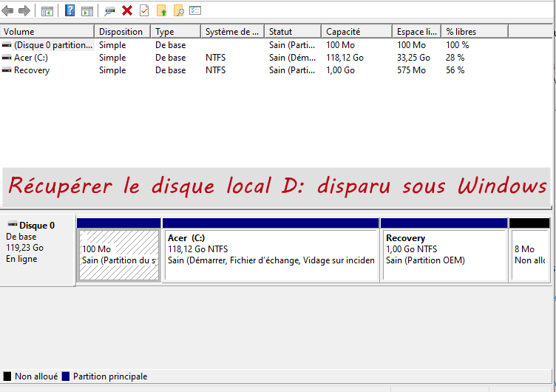This screenshot has height=392, width=556.
Task: Click the red X delete icon
Action: tap(127, 10)
